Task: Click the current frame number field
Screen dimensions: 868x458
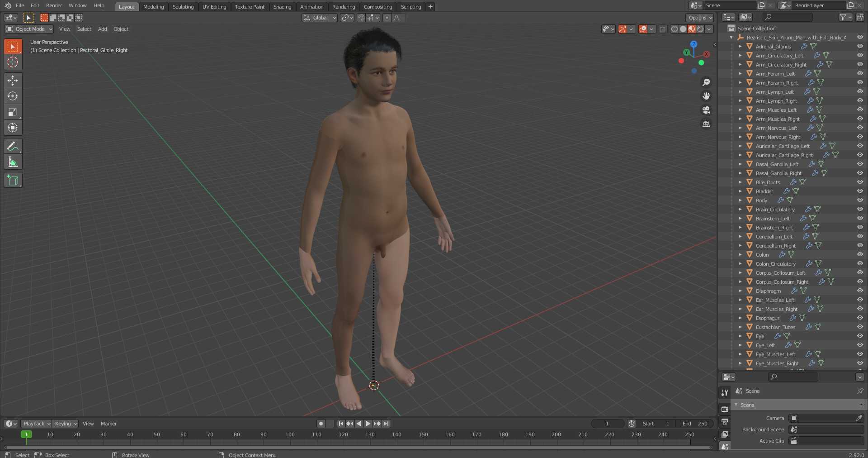Action: [x=607, y=424]
